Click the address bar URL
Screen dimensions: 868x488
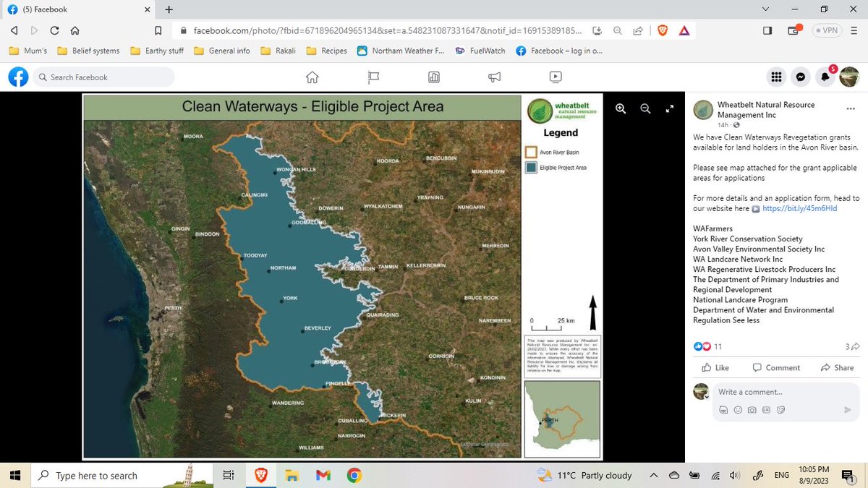(x=387, y=31)
